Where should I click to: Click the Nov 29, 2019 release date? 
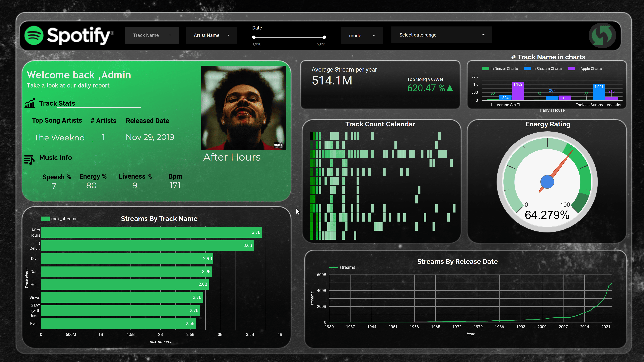coord(150,137)
